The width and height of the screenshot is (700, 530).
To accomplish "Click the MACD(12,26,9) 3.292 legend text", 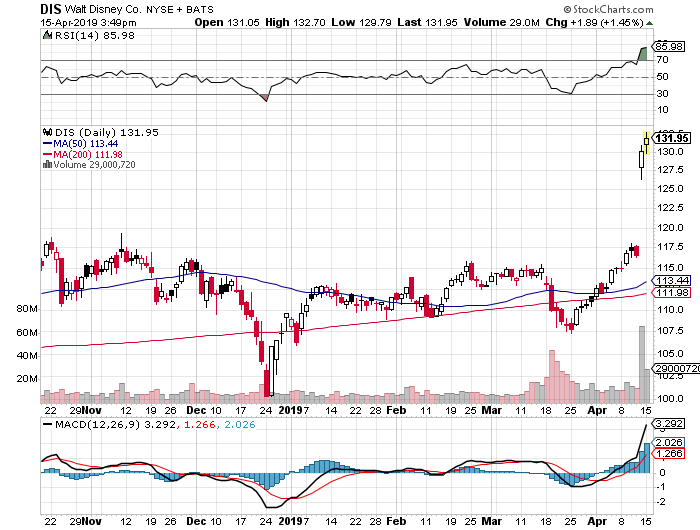I will [x=115, y=425].
